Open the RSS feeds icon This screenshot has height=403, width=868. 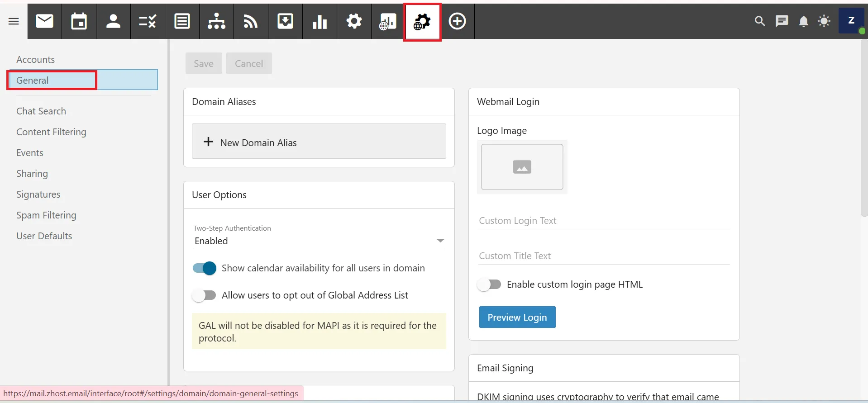(x=251, y=21)
